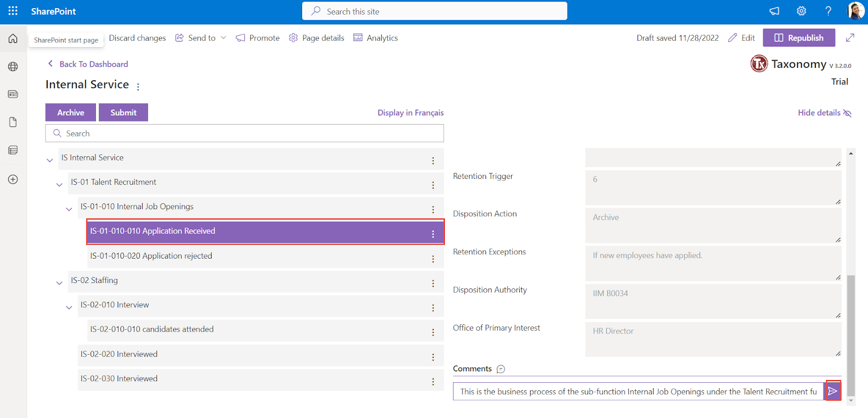The image size is (868, 418).
Task: Click the SharePoint title link
Action: pyautogui.click(x=53, y=11)
